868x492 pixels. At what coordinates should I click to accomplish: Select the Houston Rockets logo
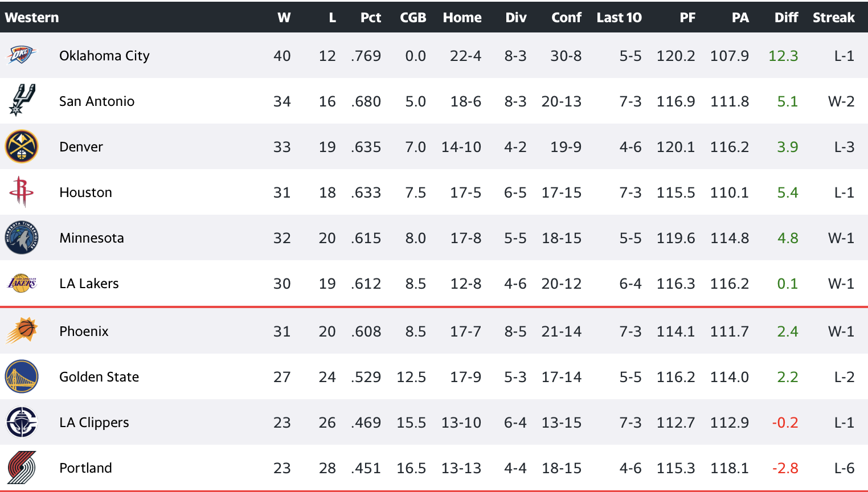21,191
